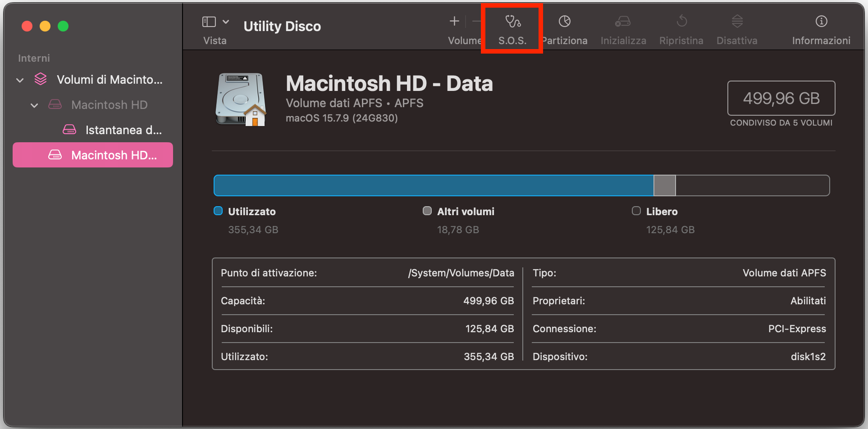Click the Connessione value PCI-Express
The image size is (868, 429).
tap(797, 329)
